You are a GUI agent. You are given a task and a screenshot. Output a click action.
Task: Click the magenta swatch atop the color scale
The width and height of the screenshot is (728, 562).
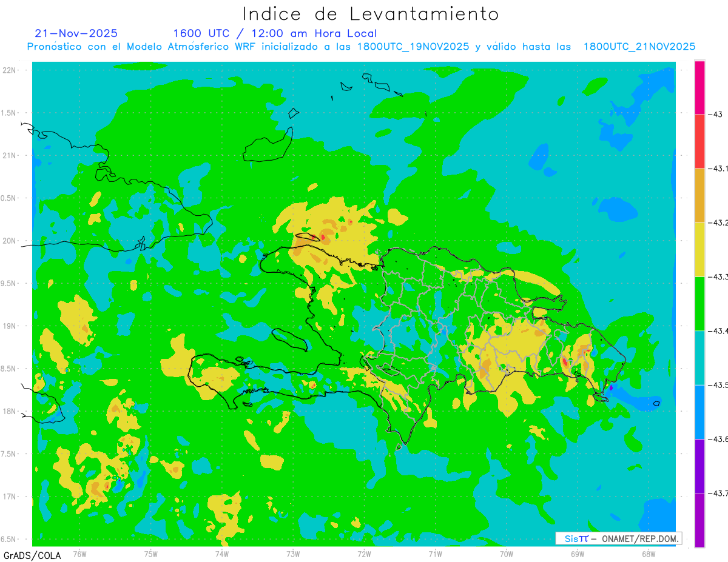point(699,87)
